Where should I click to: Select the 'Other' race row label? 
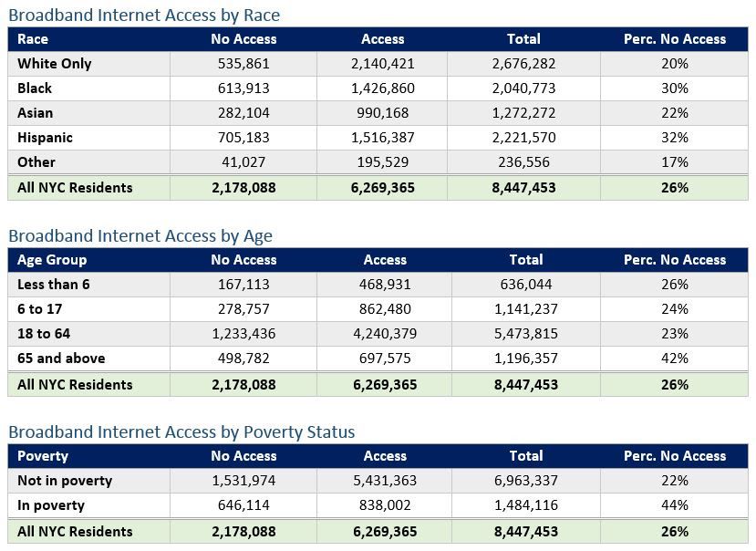(36, 162)
